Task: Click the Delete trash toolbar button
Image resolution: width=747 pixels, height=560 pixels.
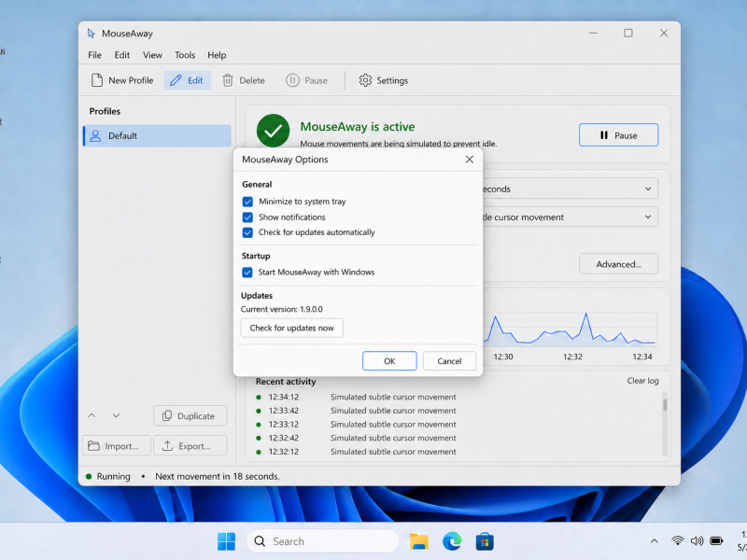Action: (244, 80)
